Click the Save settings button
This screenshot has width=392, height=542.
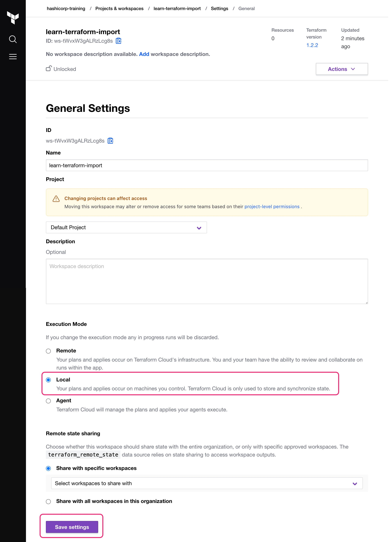tap(71, 527)
